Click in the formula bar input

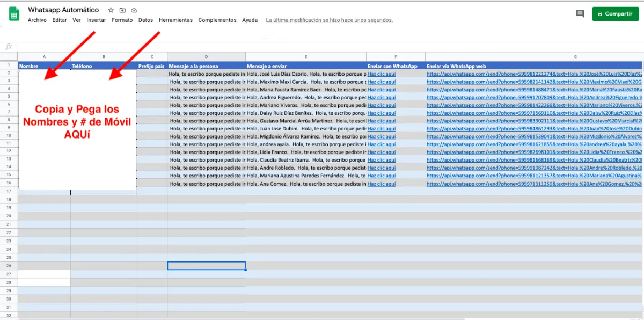pyautogui.click(x=330, y=47)
